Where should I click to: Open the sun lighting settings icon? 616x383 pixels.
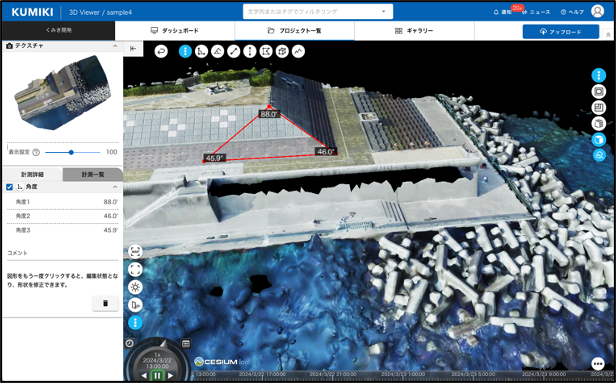coord(135,288)
